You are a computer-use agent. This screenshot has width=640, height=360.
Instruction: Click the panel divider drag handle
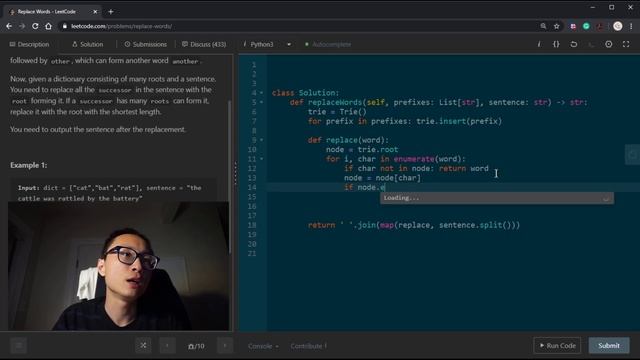(236, 173)
